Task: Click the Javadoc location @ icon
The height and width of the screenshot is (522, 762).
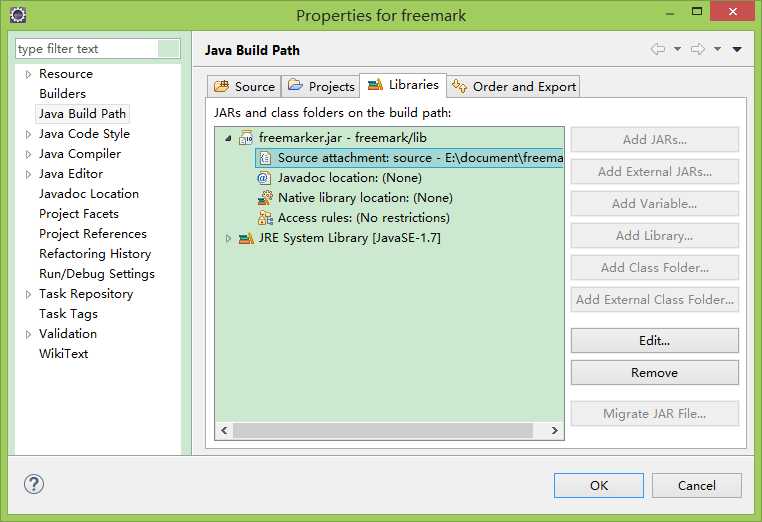Action: (x=264, y=178)
